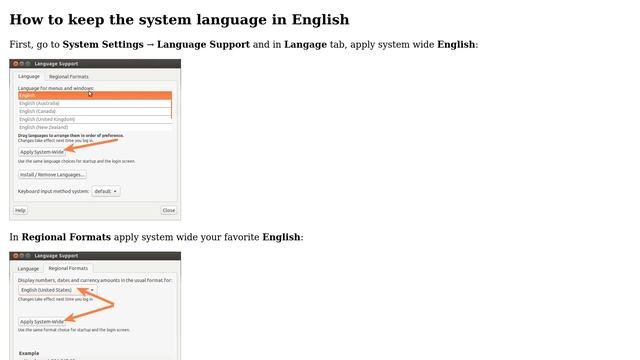
Task: Open Language tab in the Regional Formats dialog
Action: click(28, 269)
